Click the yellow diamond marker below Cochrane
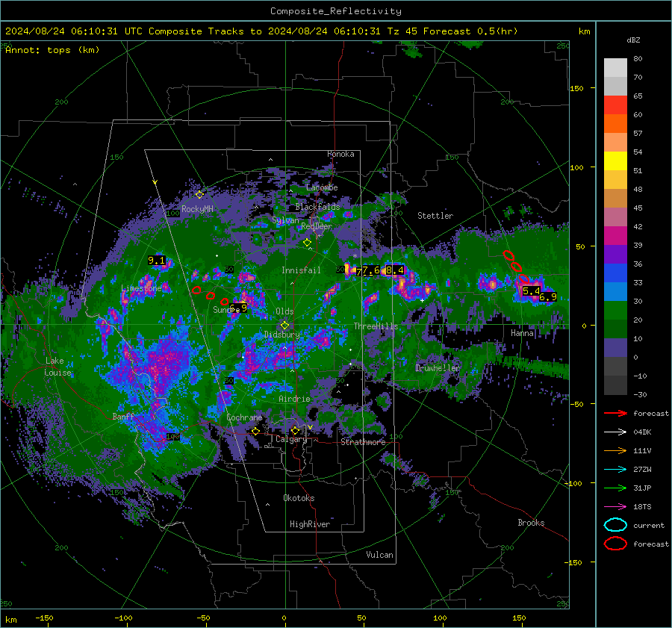Image resolution: width=672 pixels, height=628 pixels. [x=255, y=431]
